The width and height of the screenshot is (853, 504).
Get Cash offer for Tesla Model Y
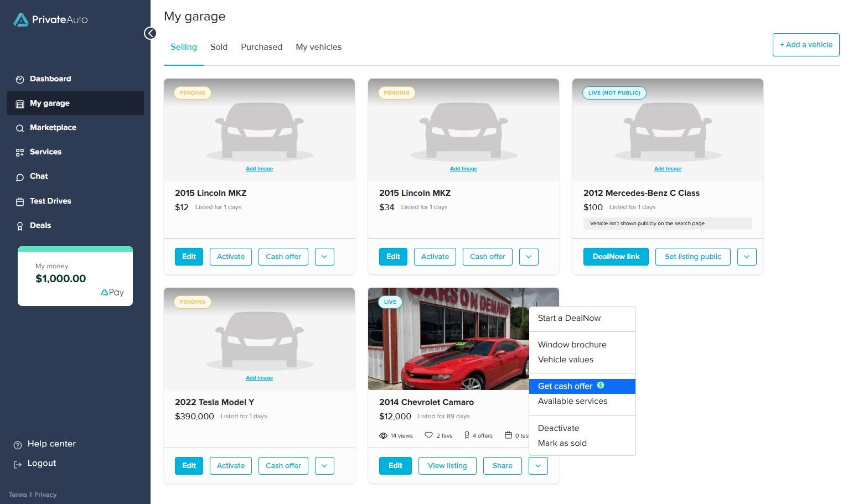(283, 466)
